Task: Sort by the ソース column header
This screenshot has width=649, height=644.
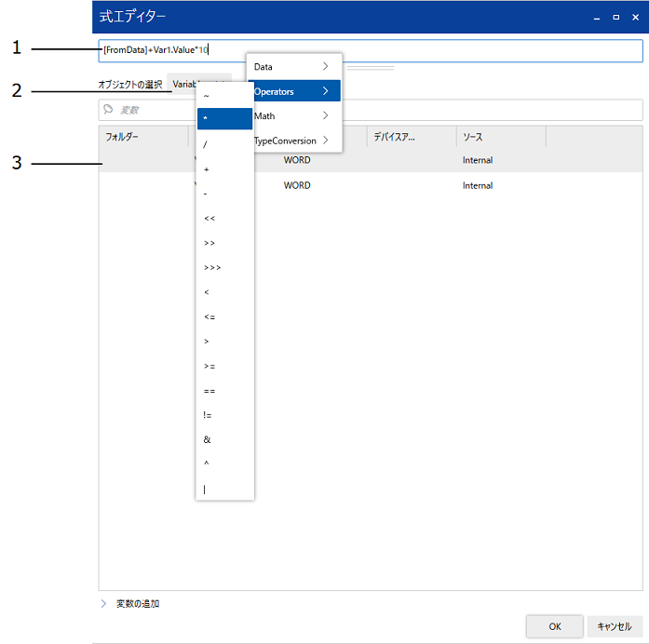Action: 500,137
